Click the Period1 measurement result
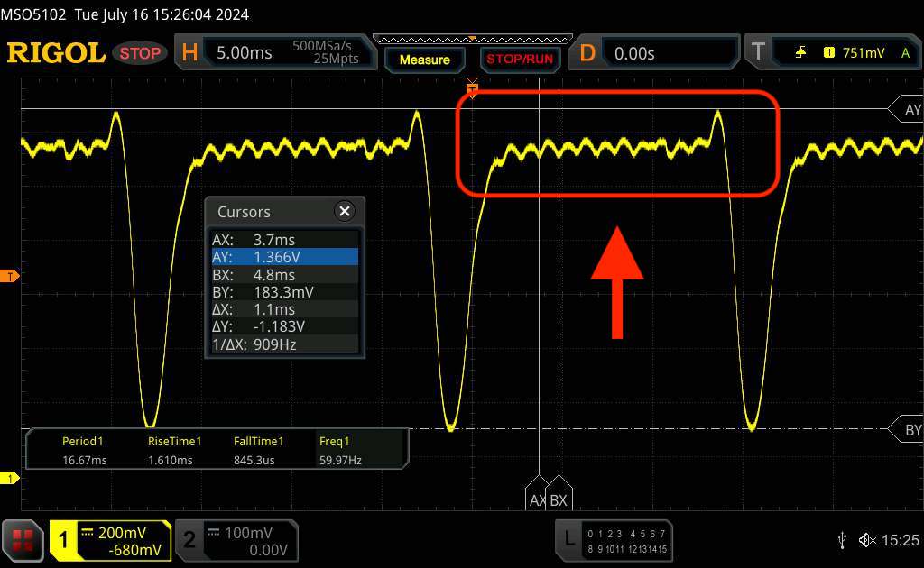The image size is (924, 568). tap(84, 450)
